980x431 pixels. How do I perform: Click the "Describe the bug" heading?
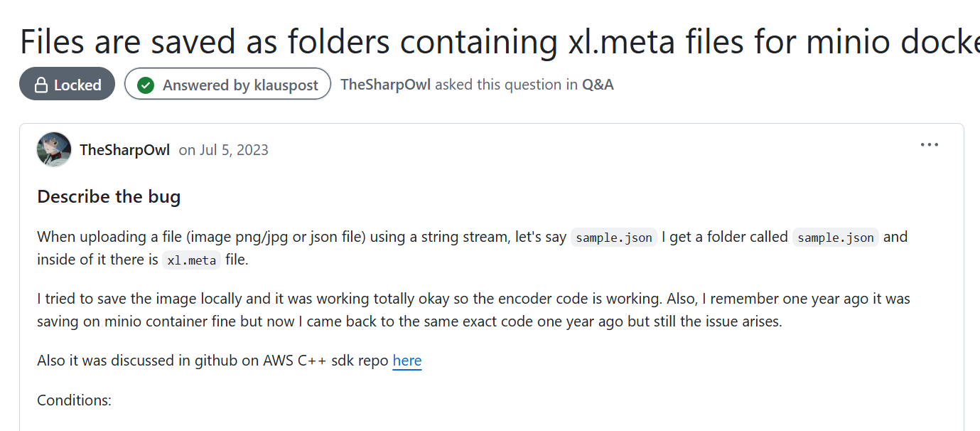[x=109, y=196]
